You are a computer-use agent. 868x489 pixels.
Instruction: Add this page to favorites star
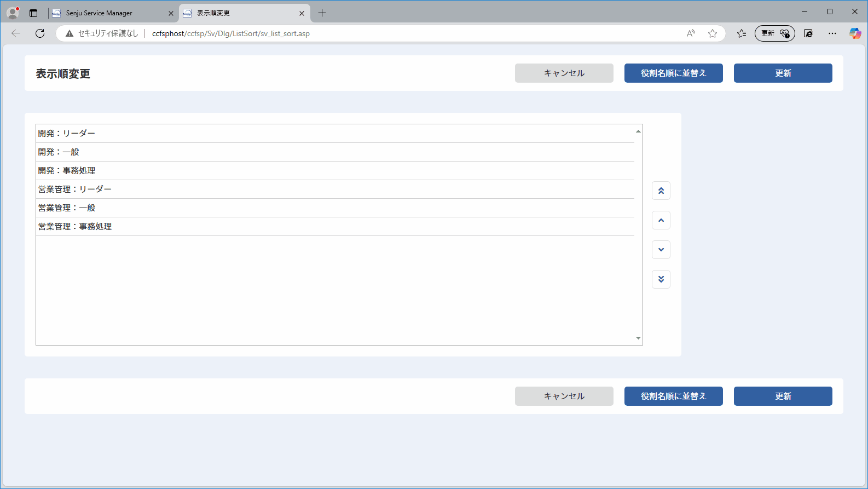[x=713, y=33]
